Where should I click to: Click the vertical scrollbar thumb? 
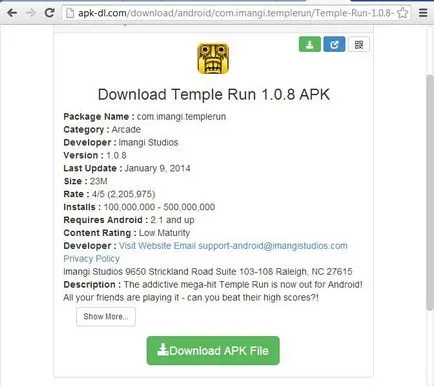click(x=430, y=193)
